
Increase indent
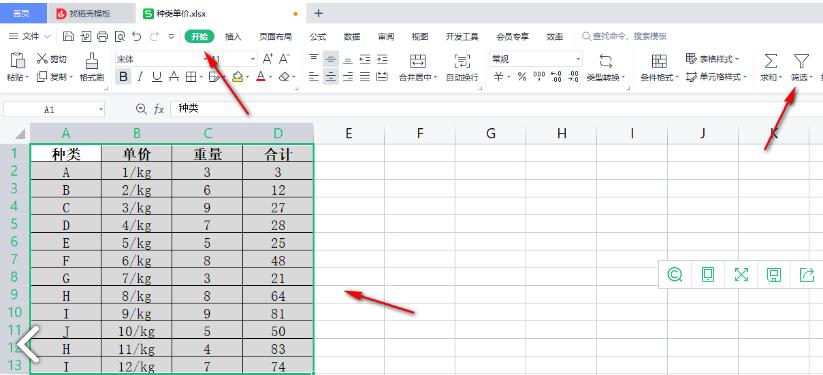[382, 59]
